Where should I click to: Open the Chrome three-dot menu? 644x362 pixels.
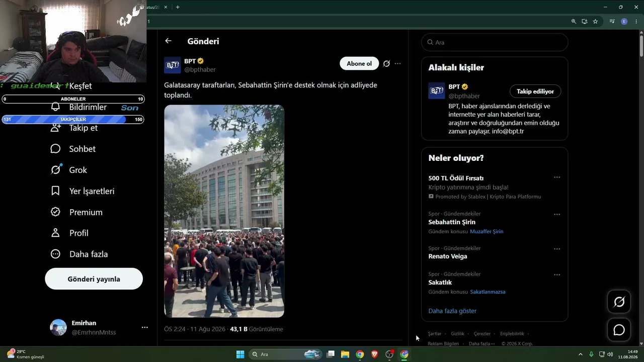636,22
